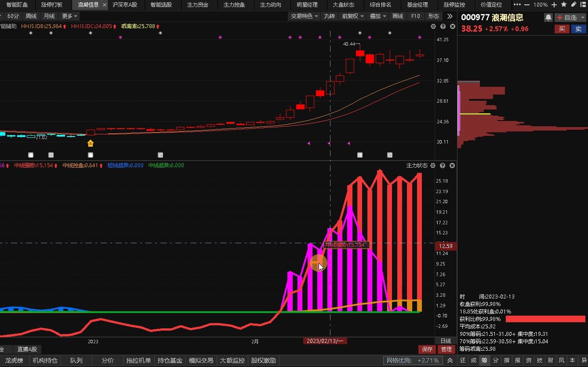The image size is (588, 367).
Task: Select the 资 tab in bottom right strip
Action: click(529, 360)
